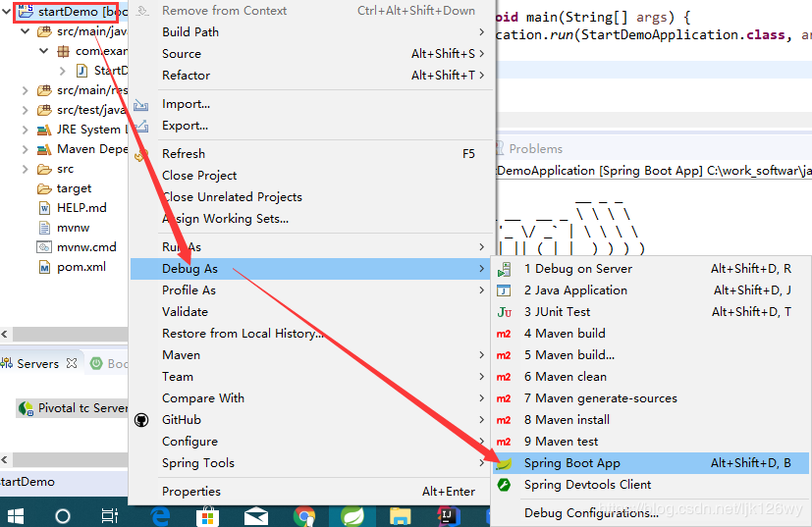Choose Close Project

pyautogui.click(x=310, y=176)
